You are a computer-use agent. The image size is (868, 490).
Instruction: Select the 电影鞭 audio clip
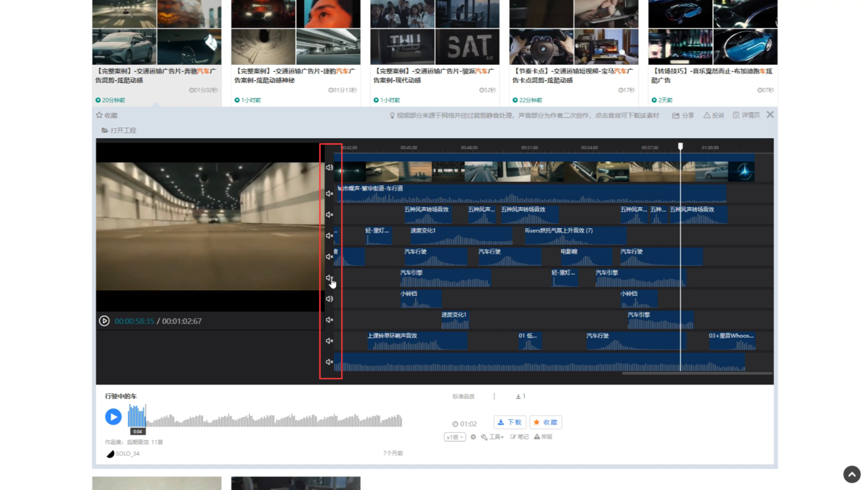click(586, 256)
